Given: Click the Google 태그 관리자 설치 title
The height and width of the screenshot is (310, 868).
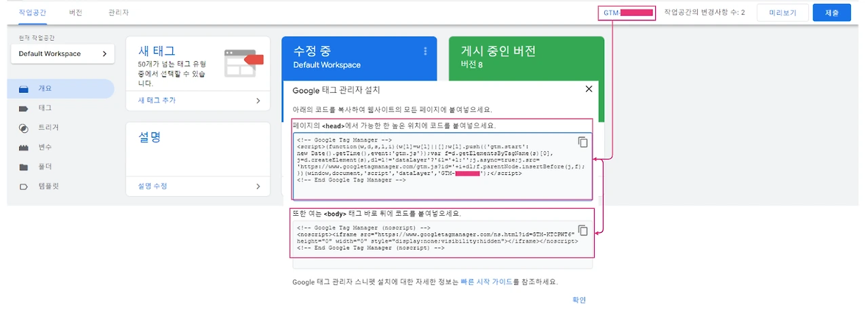Looking at the screenshot, I should click(336, 90).
